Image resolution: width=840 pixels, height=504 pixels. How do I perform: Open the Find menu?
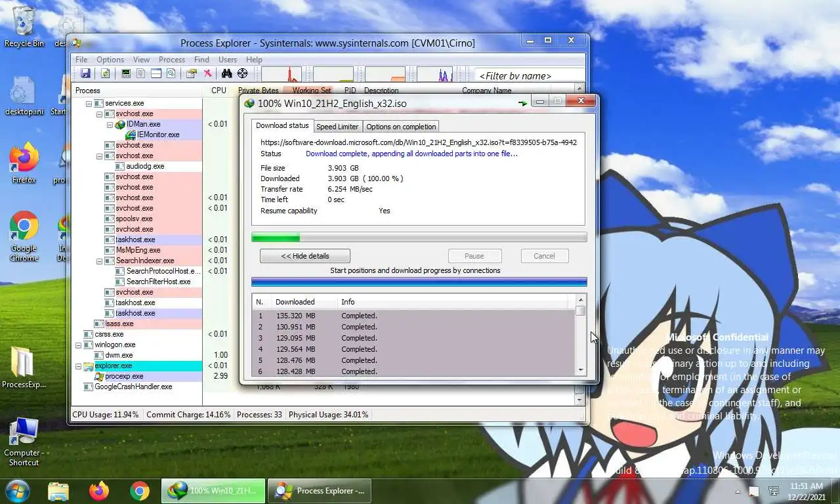201,59
